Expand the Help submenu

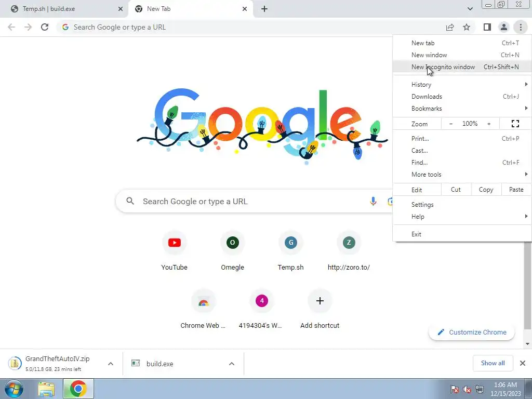pyautogui.click(x=462, y=217)
